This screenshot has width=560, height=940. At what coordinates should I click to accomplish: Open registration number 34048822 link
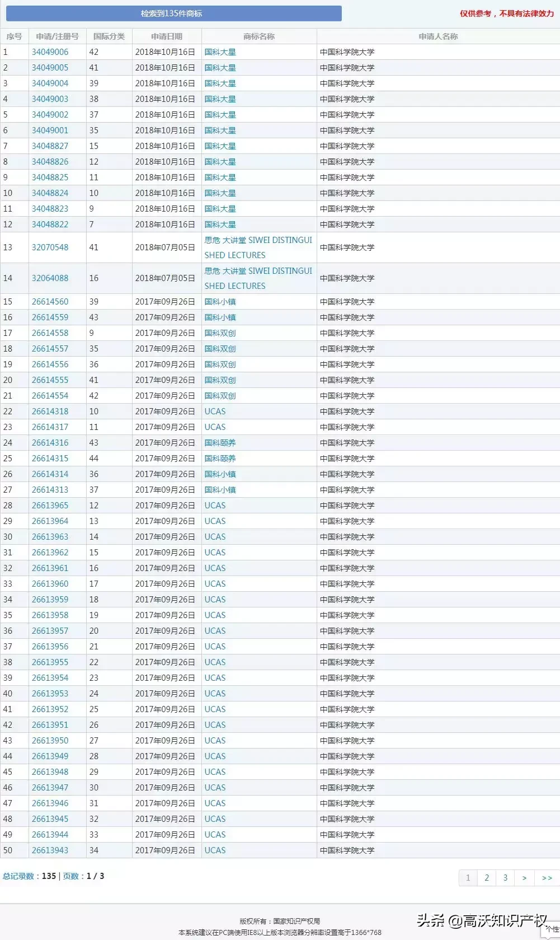[x=50, y=225]
